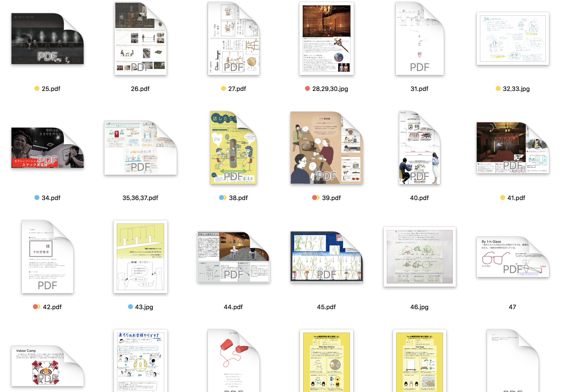Select the 31.pdf file icon

[420, 39]
